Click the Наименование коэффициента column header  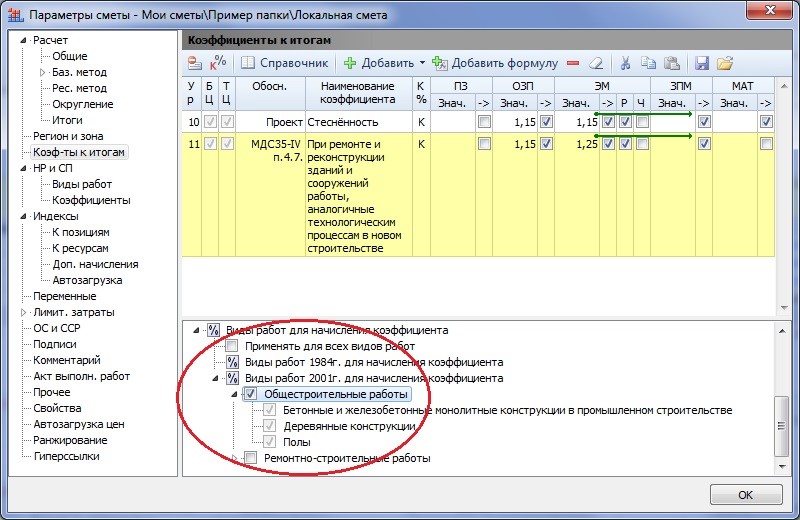358,93
